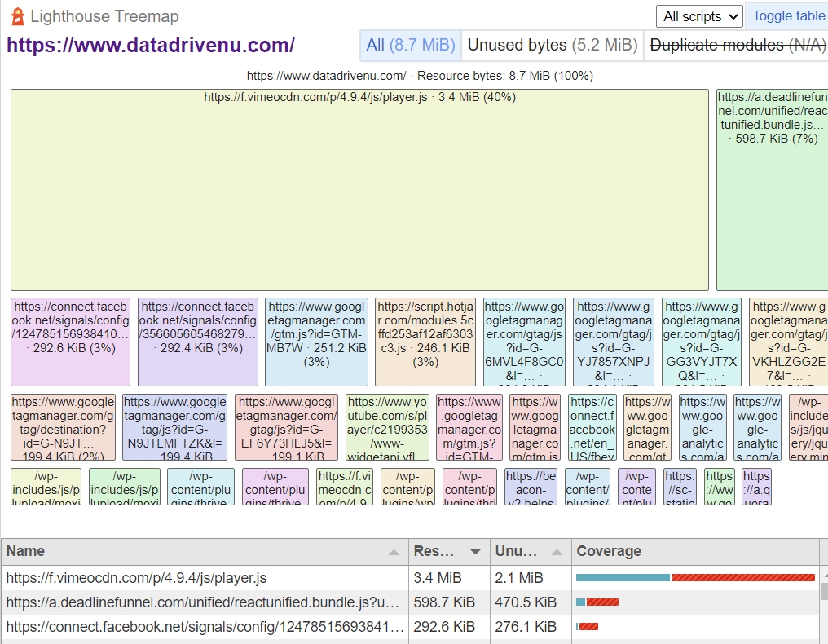
Task: Click the Resource bytes descending arrow
Action: pyautogui.click(x=475, y=552)
